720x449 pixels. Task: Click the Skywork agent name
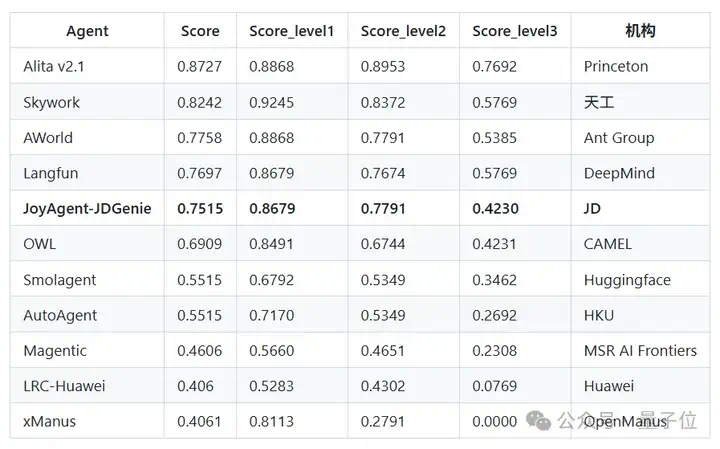51,102
